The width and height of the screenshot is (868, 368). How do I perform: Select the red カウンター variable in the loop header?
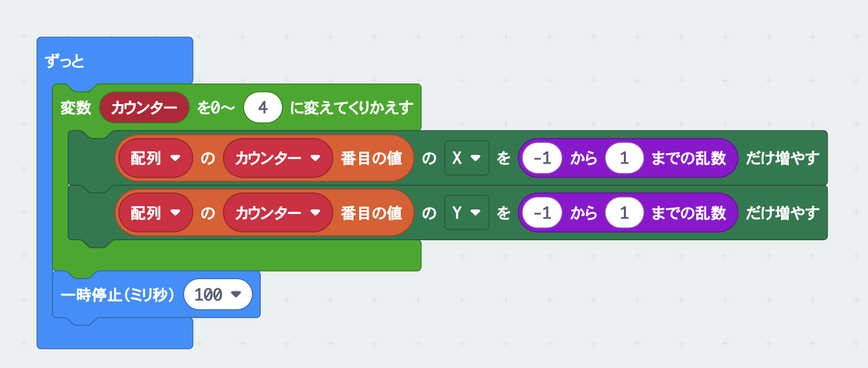click(144, 108)
